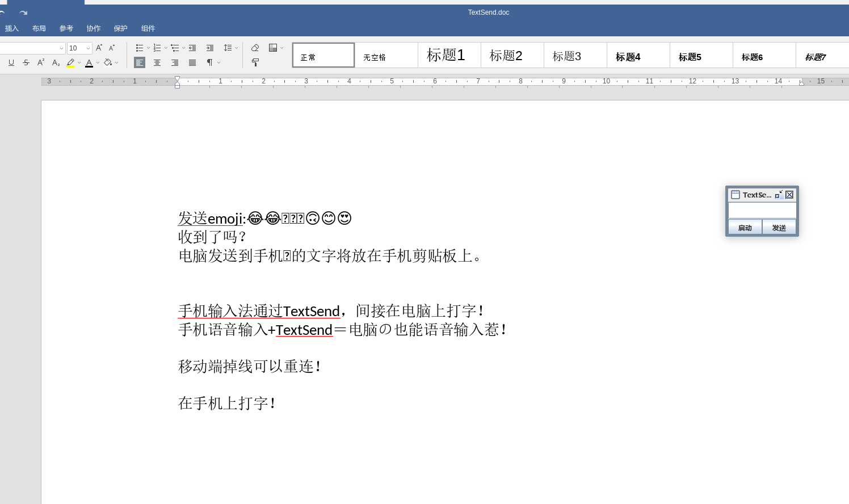Open line spacing dropdown arrow
The width and height of the screenshot is (849, 504).
236,48
